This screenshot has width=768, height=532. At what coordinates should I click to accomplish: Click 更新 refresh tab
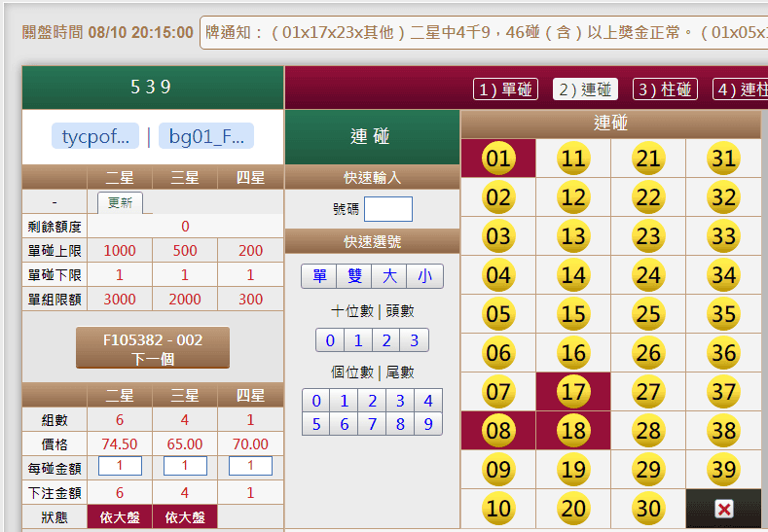(x=120, y=202)
